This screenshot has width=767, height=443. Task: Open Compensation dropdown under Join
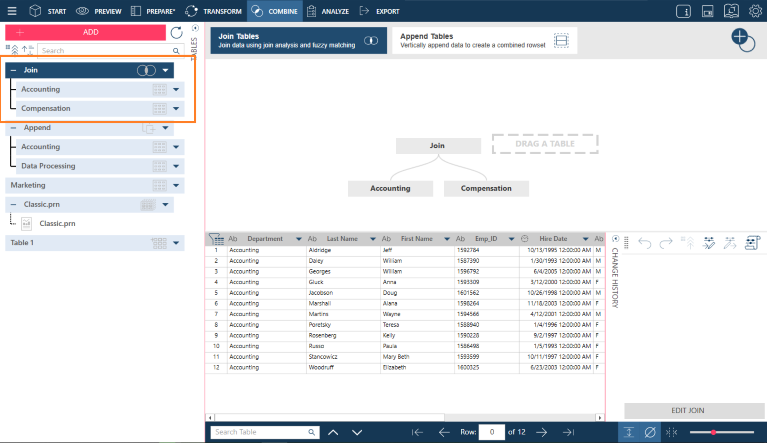[x=176, y=109]
